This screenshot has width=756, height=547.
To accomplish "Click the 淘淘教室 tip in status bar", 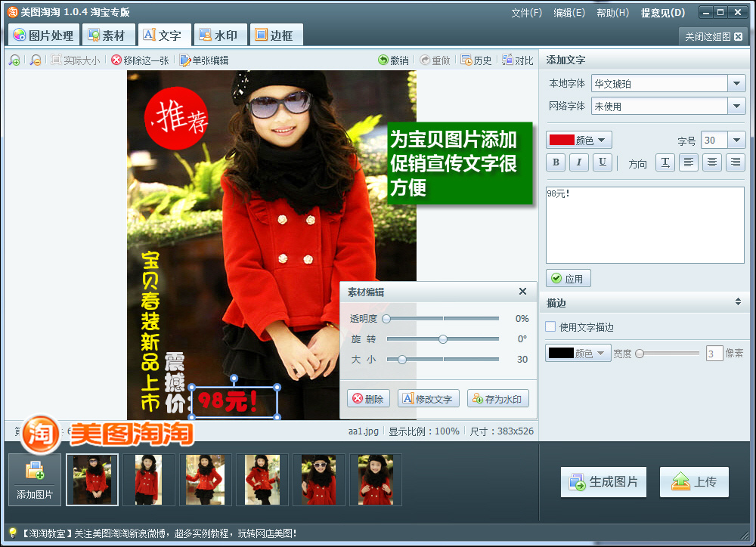I will [159, 533].
